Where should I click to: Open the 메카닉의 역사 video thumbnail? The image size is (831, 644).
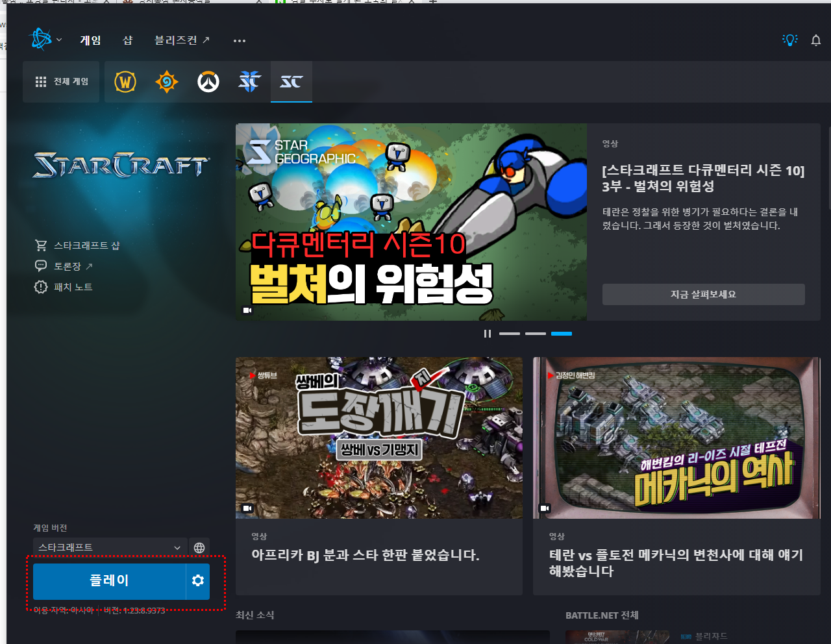676,438
